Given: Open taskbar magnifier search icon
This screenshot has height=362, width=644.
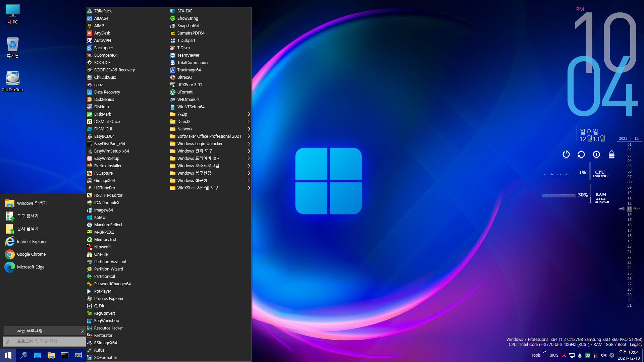Looking at the screenshot, I should click(24, 355).
